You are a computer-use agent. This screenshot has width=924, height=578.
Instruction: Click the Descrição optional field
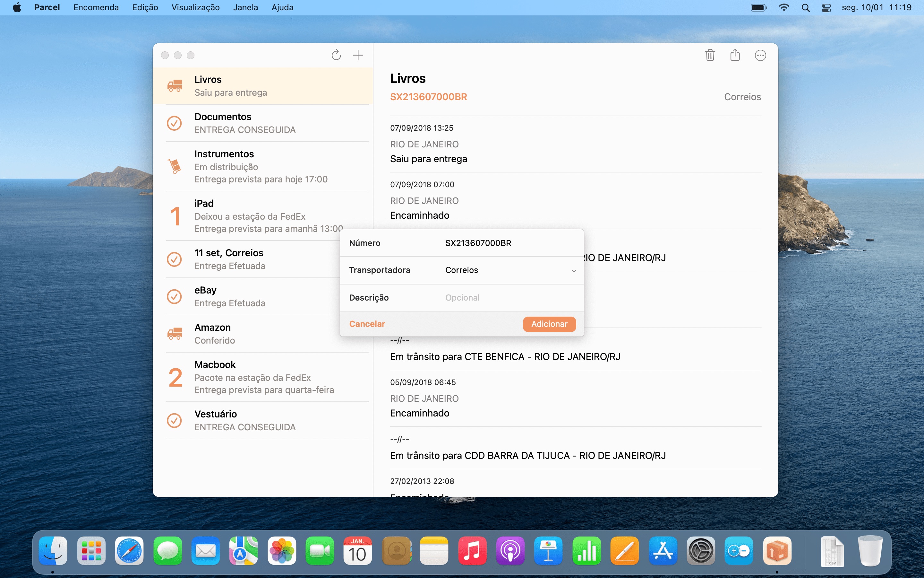pos(510,297)
